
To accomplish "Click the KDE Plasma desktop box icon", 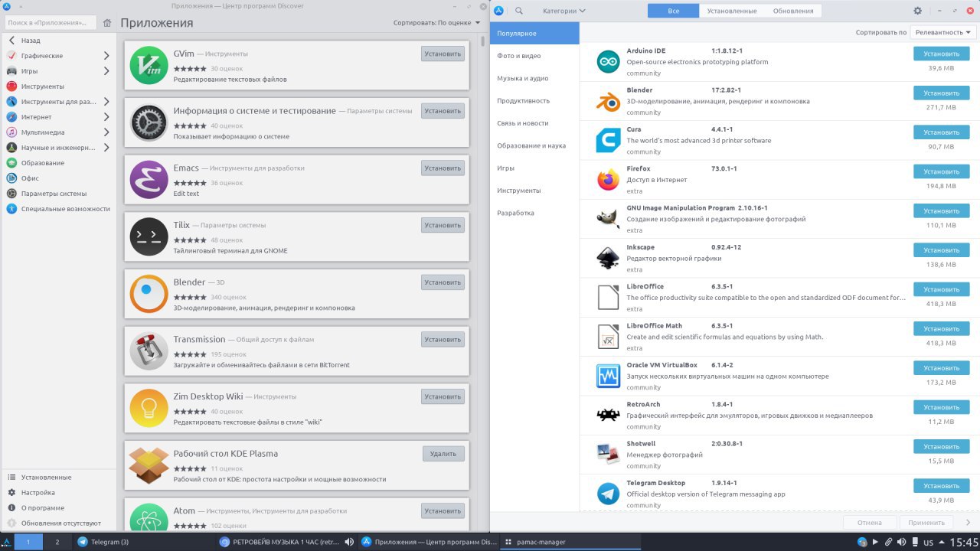I will 149,465.
